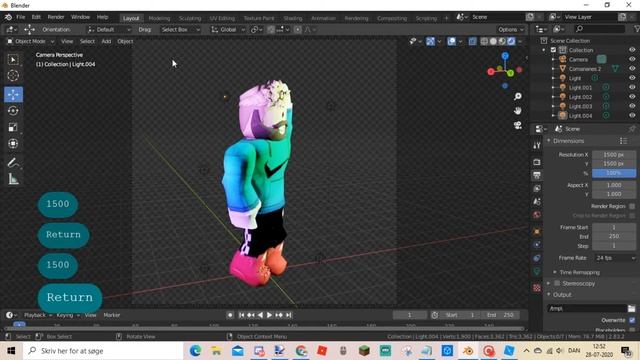Switch to the Shading workspace tab
This screenshot has height=360, width=640.
pyautogui.click(x=293, y=18)
